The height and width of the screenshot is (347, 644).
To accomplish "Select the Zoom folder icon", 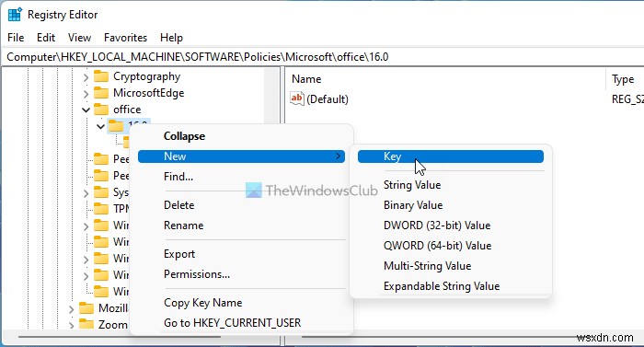I will 86,324.
